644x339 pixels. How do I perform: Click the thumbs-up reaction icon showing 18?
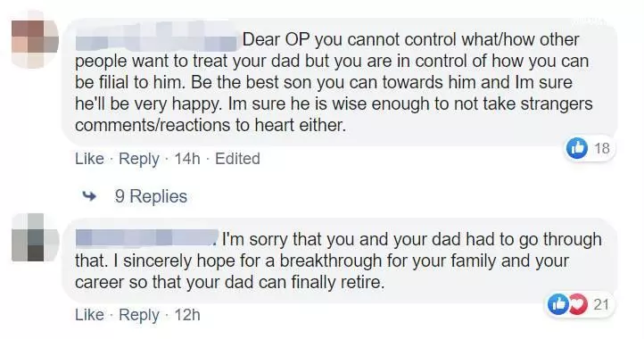[577, 148]
